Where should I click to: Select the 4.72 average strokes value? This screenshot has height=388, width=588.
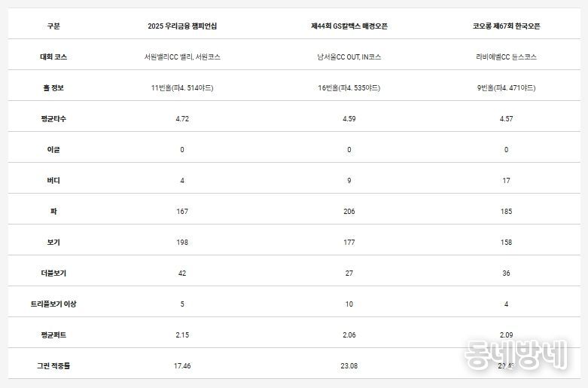[x=182, y=119]
